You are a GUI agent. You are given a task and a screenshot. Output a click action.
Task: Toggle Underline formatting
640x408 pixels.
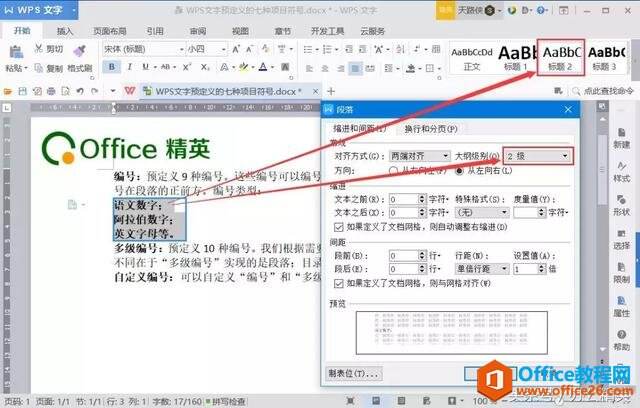pos(145,67)
